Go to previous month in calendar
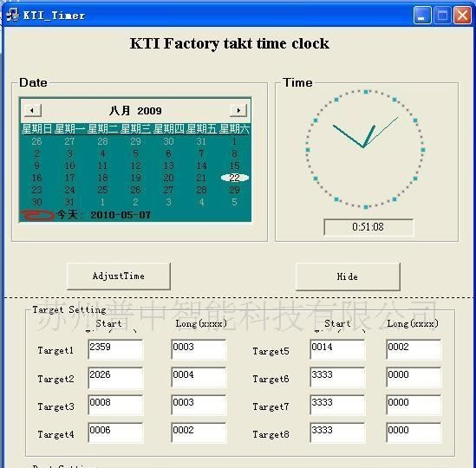This screenshot has width=476, height=468. (32, 110)
